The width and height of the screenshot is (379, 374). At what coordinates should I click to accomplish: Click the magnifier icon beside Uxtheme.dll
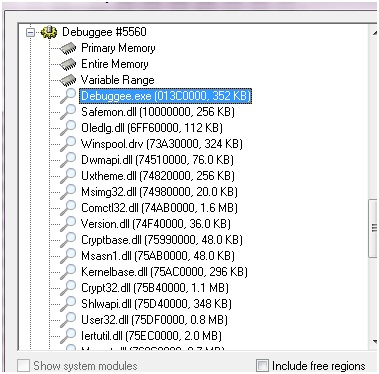(x=68, y=176)
